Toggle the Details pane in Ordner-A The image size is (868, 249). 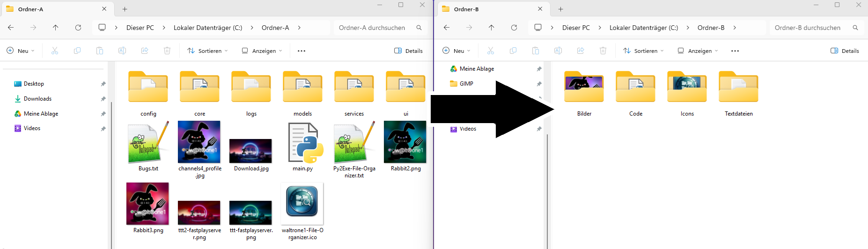408,51
